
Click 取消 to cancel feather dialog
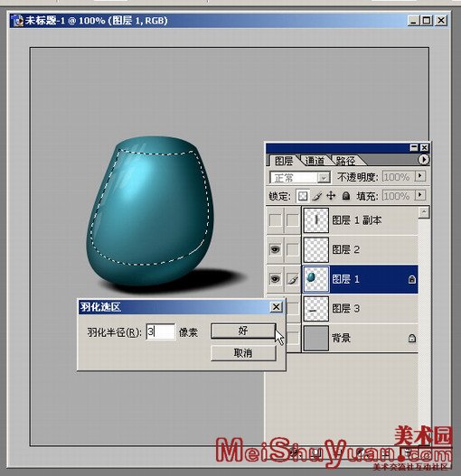[x=243, y=353]
